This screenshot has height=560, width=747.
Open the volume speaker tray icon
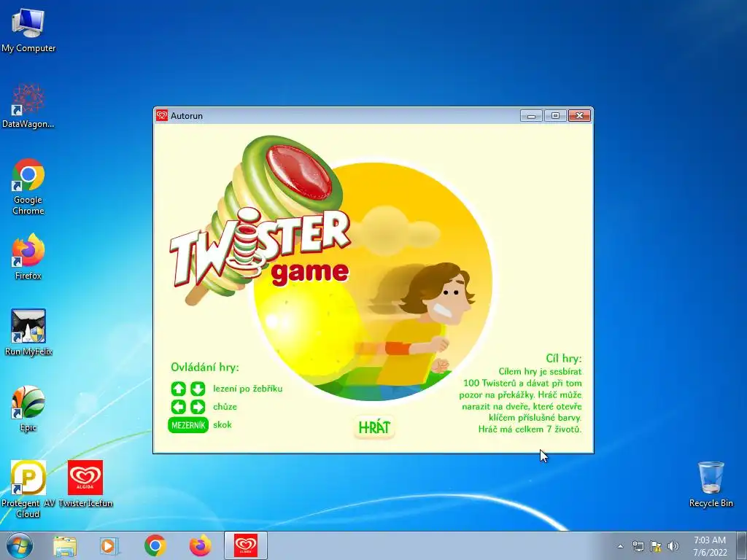673,546
